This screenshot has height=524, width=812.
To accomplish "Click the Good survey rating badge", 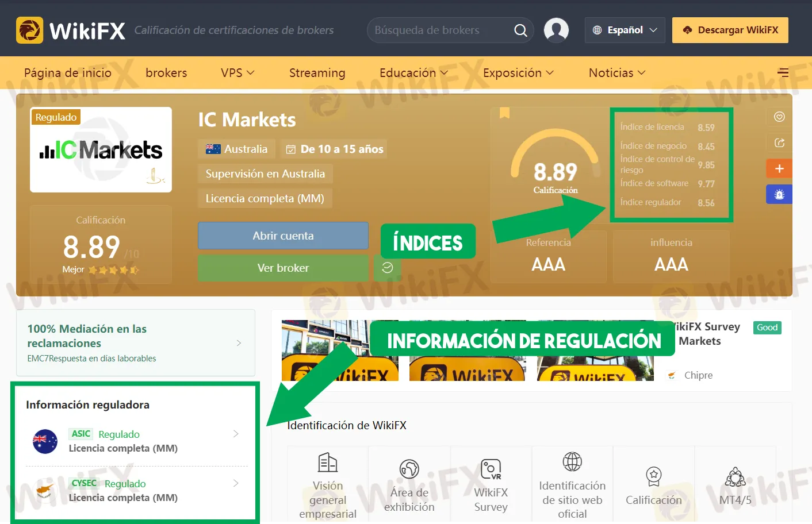I will click(x=767, y=327).
